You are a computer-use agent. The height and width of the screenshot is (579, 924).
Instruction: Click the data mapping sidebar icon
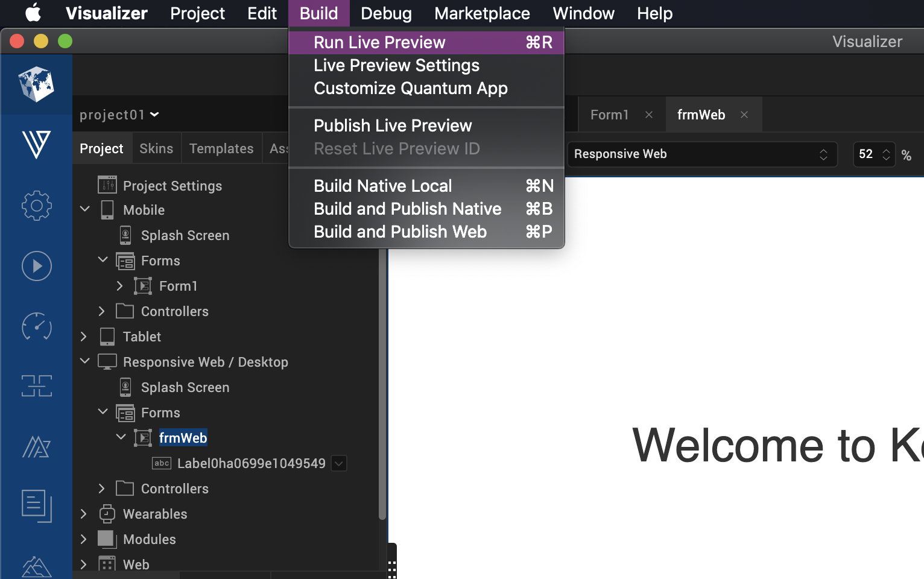(x=36, y=386)
